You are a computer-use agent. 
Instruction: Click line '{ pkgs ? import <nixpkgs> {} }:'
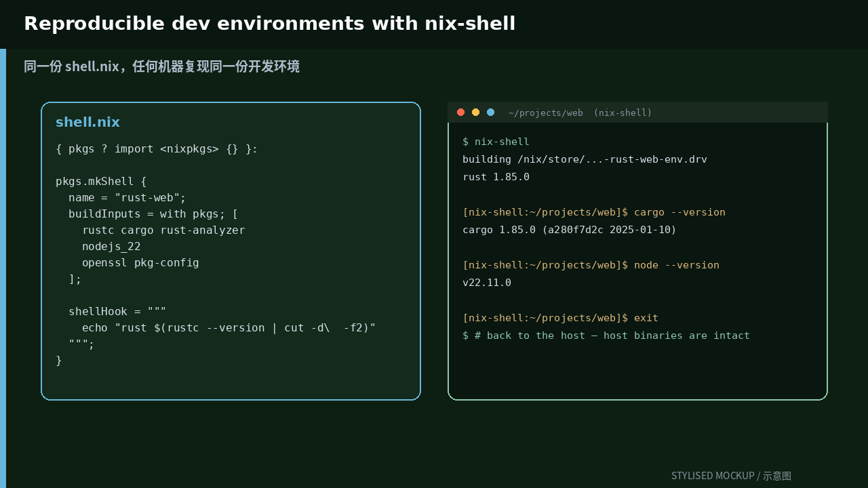click(157, 149)
